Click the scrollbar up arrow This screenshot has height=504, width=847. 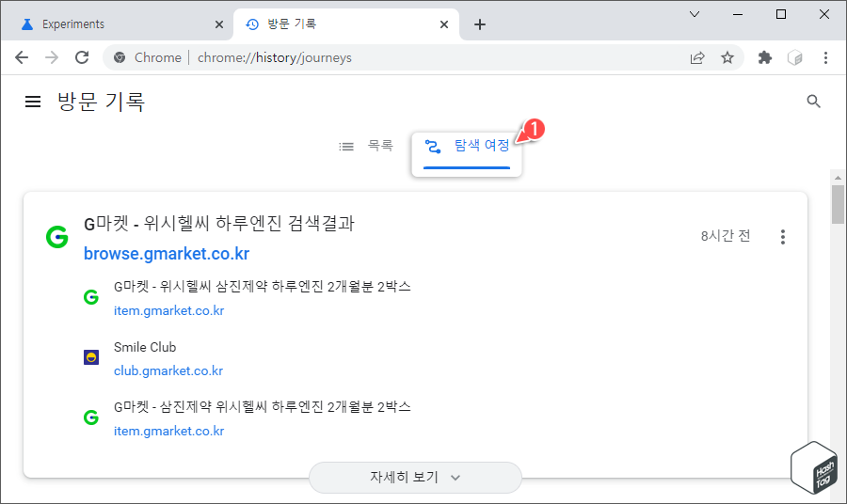tap(838, 177)
